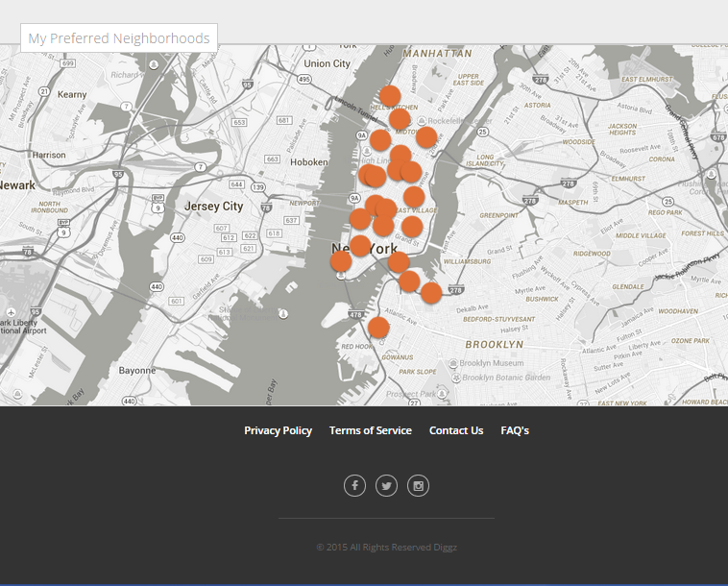This screenshot has height=586, width=728.
Task: Open the Twitter social link icon
Action: [x=386, y=486]
